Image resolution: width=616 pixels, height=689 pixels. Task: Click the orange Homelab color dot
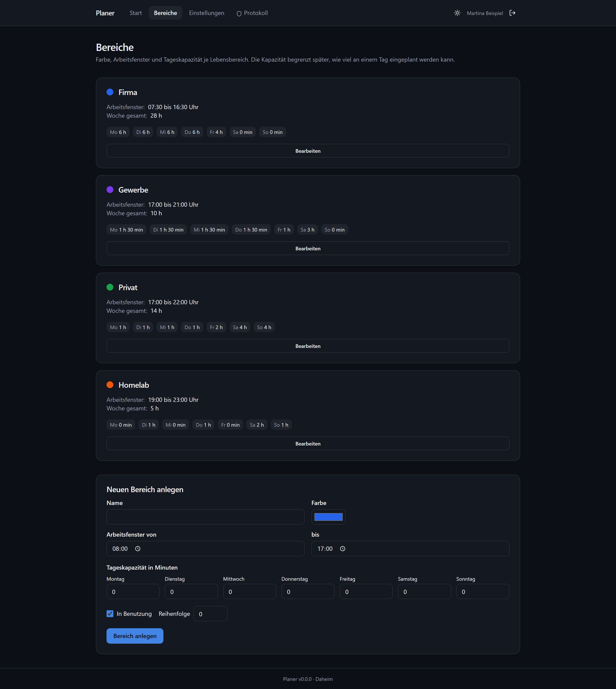click(x=110, y=385)
